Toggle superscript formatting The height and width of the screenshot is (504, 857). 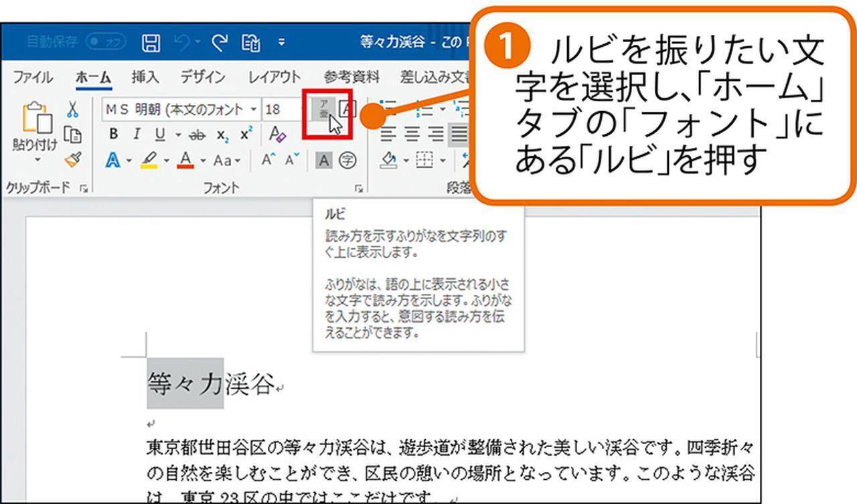(246, 135)
